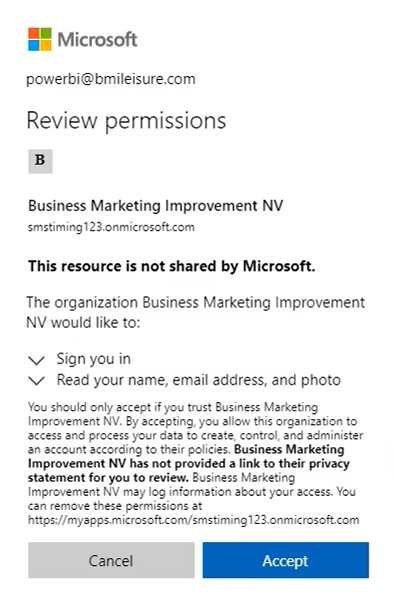The width and height of the screenshot is (396, 611).
Task: Click the powerbi@bmileisure.com account email
Action: [x=111, y=79]
